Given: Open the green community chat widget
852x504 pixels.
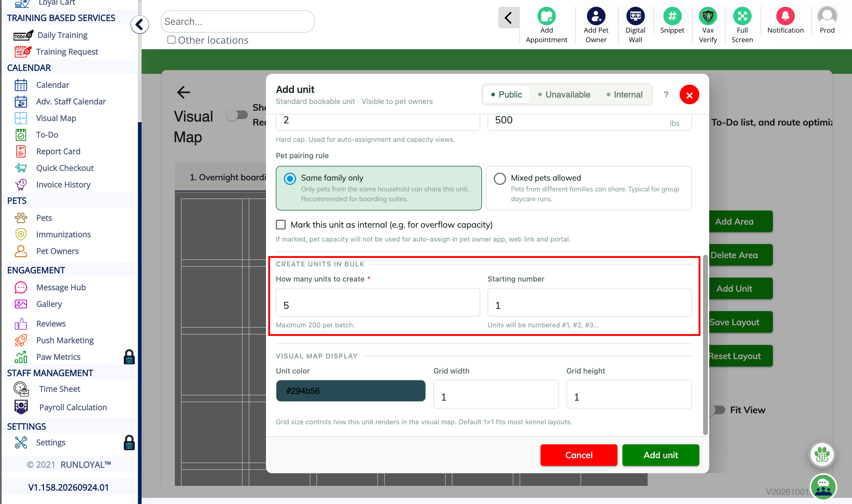Looking at the screenshot, I should 822,487.
